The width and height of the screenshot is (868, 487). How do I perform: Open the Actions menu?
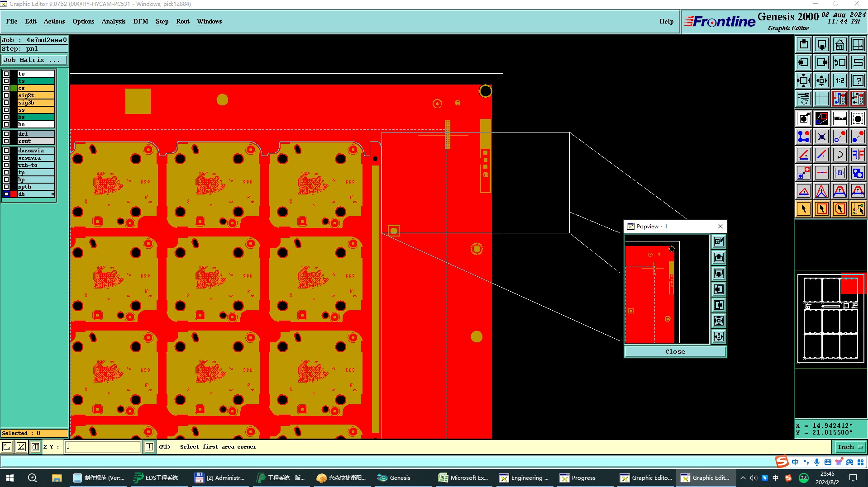(x=54, y=21)
